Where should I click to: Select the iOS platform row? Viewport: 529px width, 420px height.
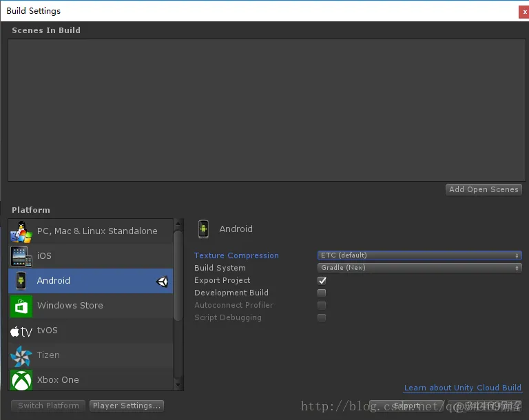click(91, 256)
